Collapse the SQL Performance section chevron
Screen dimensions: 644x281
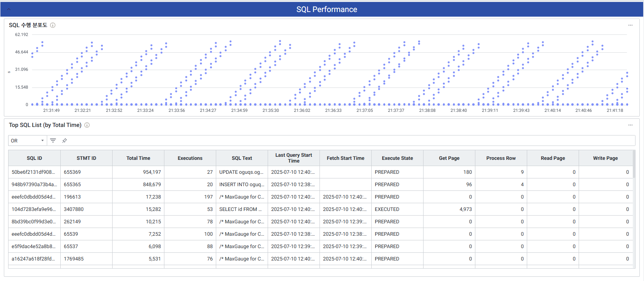pos(9,9)
